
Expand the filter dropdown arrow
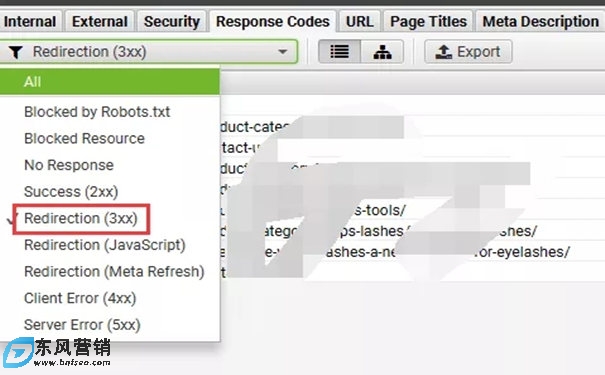point(283,52)
